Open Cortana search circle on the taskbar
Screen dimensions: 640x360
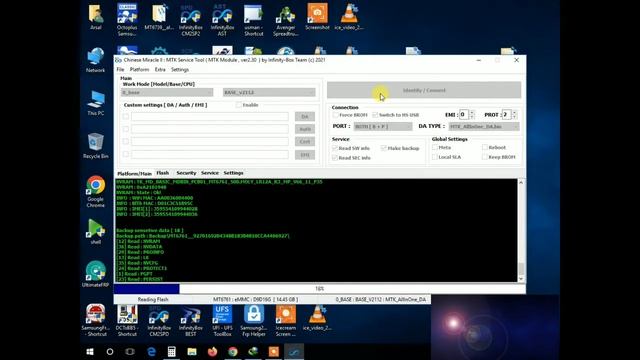pyautogui.click(x=110, y=351)
